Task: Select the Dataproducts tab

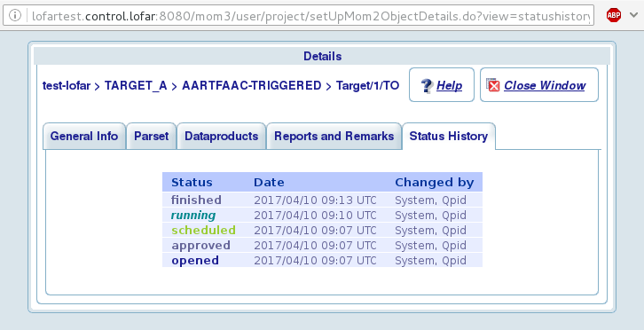Action: pyautogui.click(x=222, y=136)
